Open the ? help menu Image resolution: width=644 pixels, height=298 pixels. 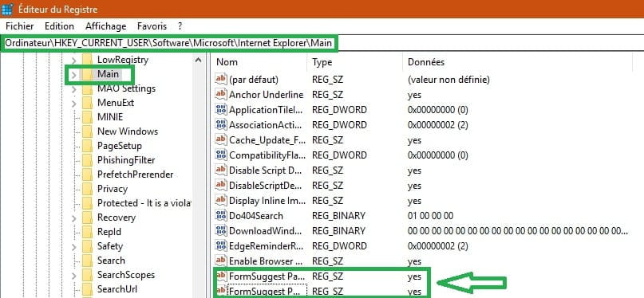click(x=180, y=26)
